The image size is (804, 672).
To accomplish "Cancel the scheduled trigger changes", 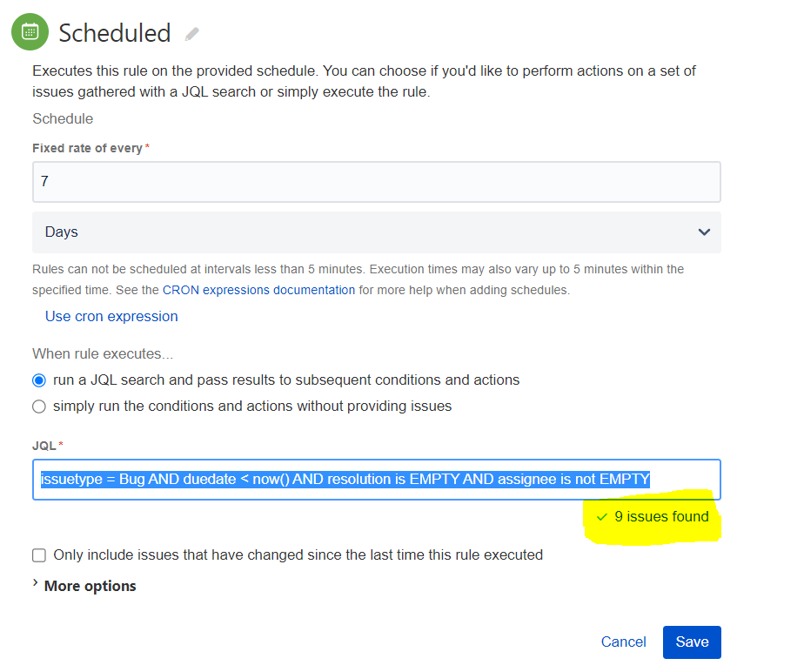I will (623, 642).
